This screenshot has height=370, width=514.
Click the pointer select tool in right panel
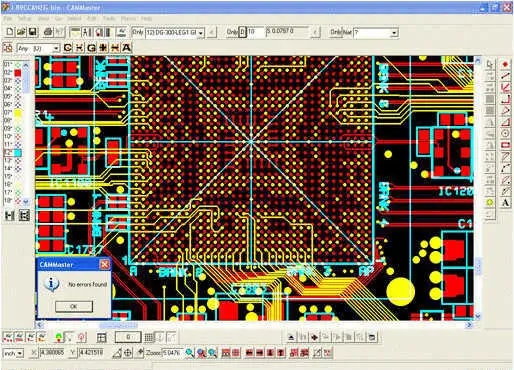[490, 64]
